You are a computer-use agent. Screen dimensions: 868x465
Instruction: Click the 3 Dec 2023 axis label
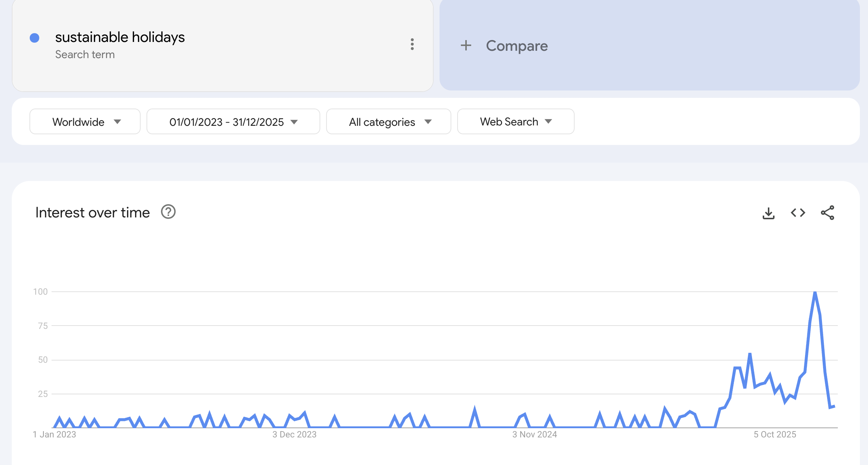(294, 434)
